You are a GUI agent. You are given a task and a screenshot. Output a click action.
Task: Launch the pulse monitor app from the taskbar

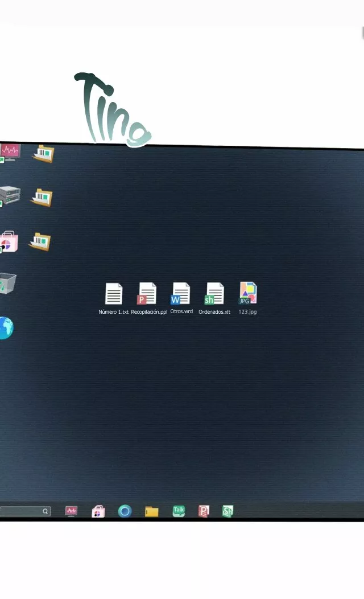coord(71,511)
